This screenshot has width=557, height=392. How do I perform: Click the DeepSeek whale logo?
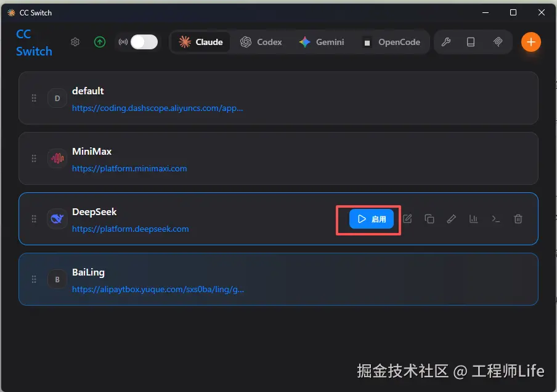point(57,219)
